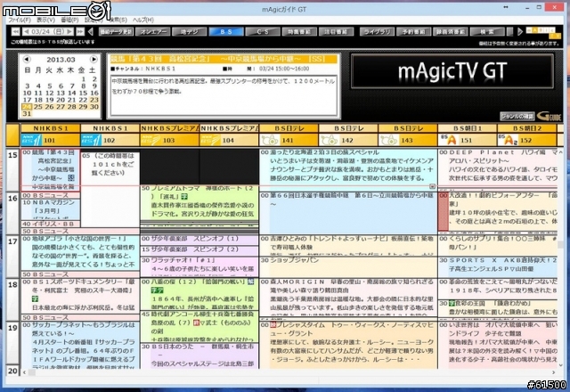
Task: Show next month in the 2013.03 calendar
Action: pos(94,59)
